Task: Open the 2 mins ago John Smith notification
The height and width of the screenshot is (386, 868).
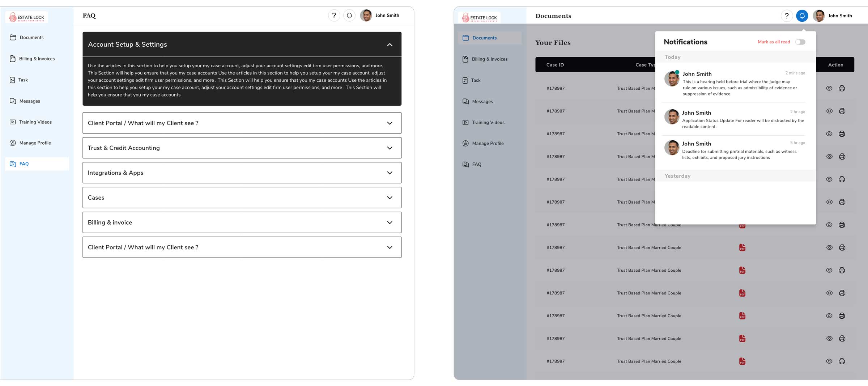Action: coord(735,84)
